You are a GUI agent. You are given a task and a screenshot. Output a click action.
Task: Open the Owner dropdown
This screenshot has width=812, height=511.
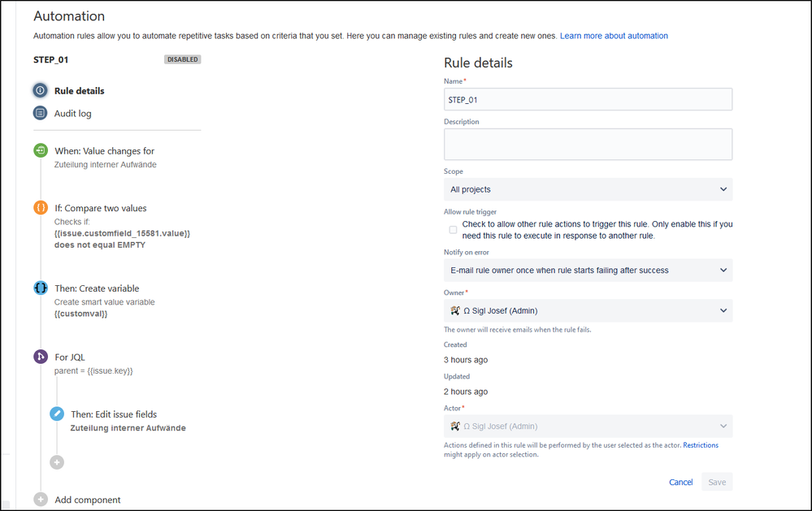point(588,310)
